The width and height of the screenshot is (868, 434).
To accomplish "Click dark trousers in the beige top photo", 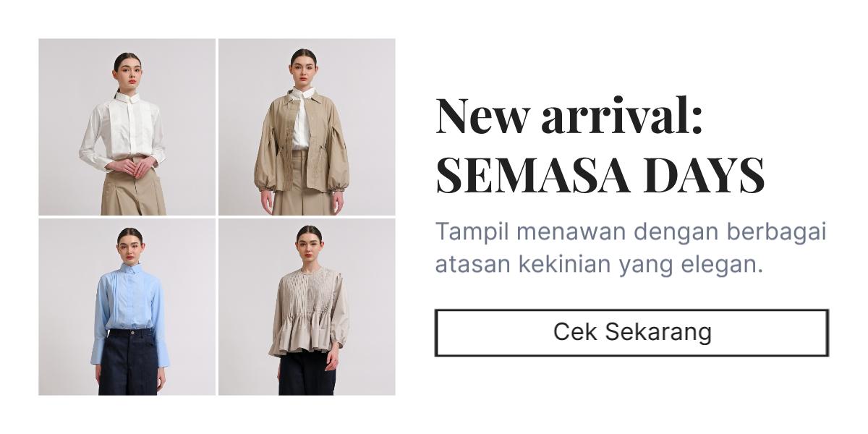I will (x=307, y=374).
